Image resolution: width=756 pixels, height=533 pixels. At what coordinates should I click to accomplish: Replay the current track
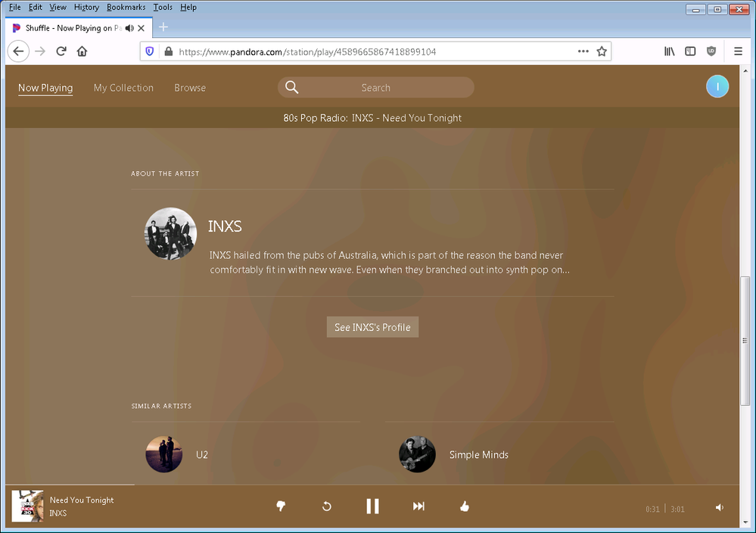click(x=327, y=507)
